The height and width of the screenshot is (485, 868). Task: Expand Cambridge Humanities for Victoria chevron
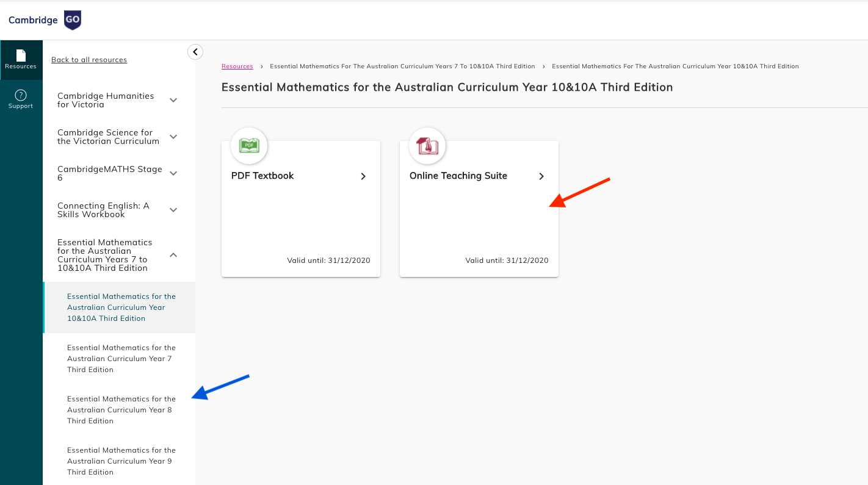(x=173, y=100)
